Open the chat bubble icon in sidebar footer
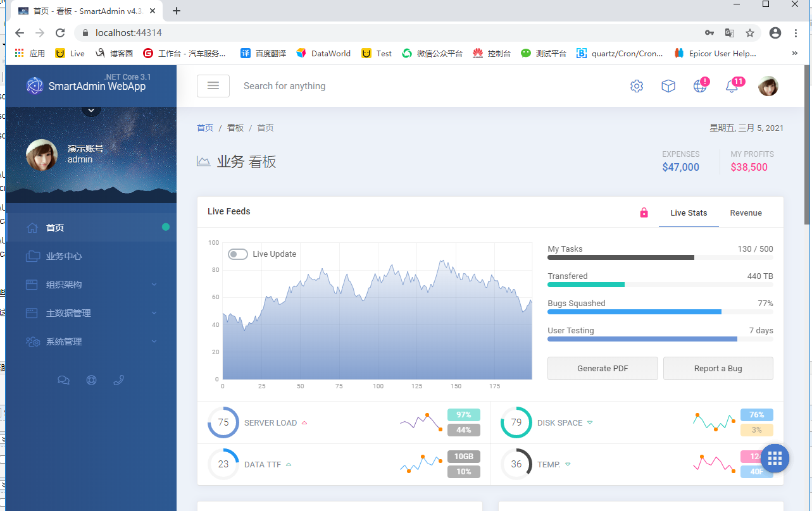 point(63,380)
